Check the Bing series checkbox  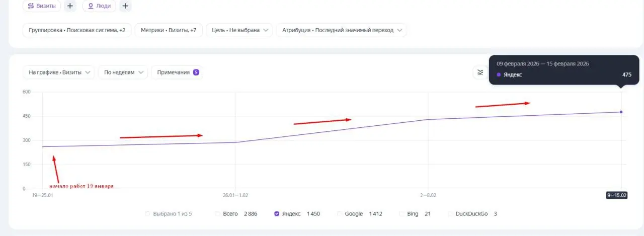click(x=402, y=214)
